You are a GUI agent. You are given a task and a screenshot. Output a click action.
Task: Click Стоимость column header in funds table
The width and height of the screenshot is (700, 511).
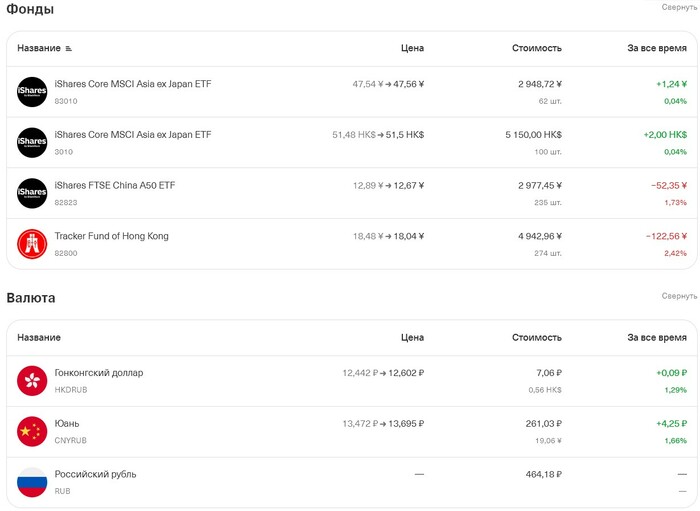point(537,48)
